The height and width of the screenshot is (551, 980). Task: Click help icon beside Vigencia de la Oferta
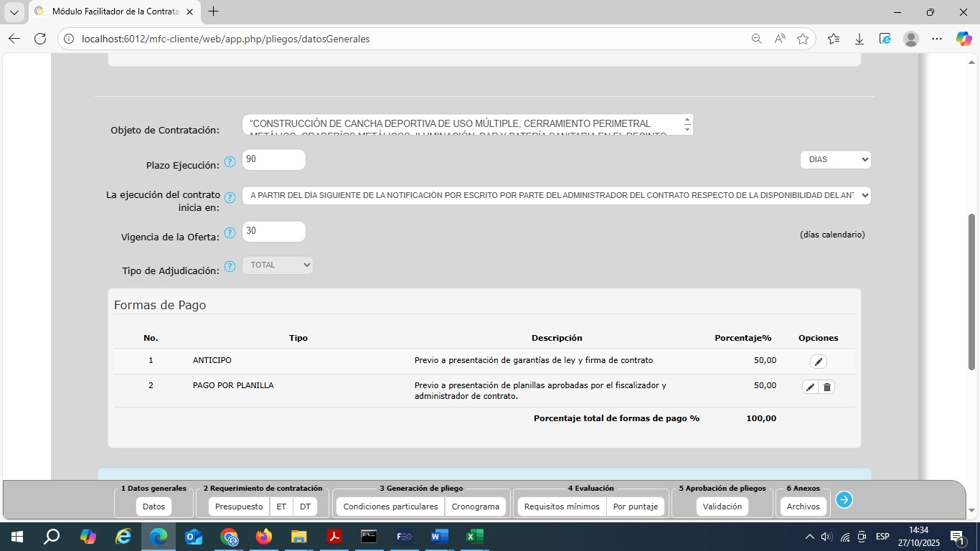click(x=230, y=233)
